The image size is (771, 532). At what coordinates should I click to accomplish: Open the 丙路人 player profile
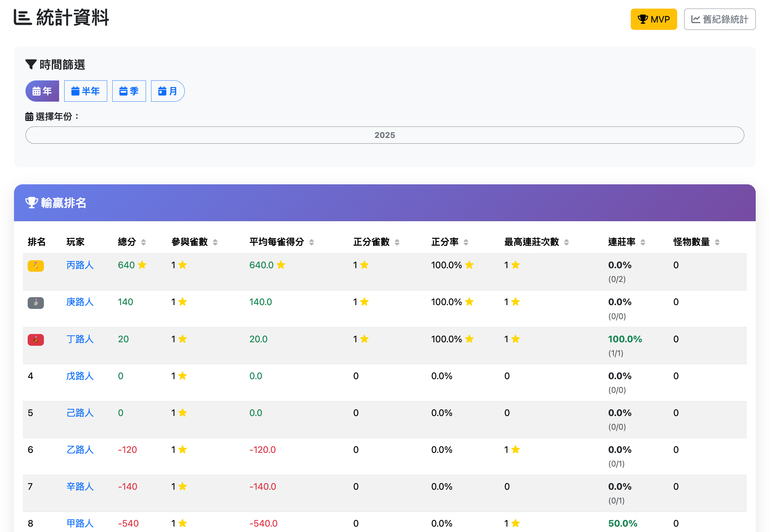click(80, 265)
